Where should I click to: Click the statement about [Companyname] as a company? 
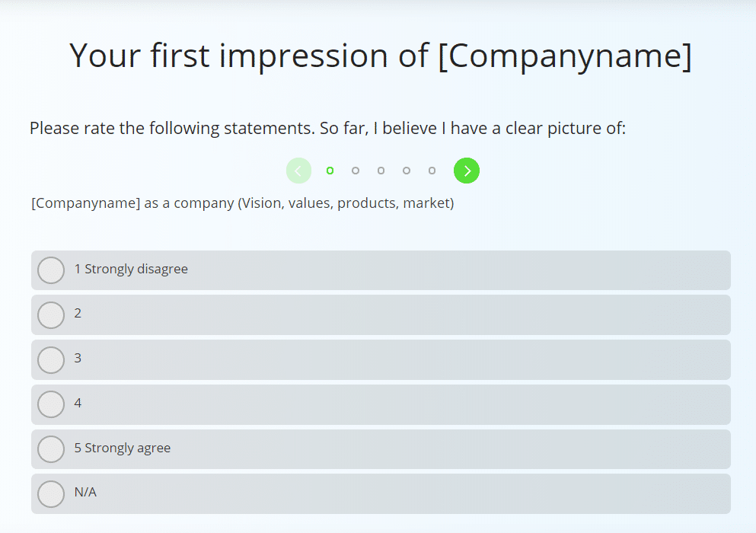[241, 203]
